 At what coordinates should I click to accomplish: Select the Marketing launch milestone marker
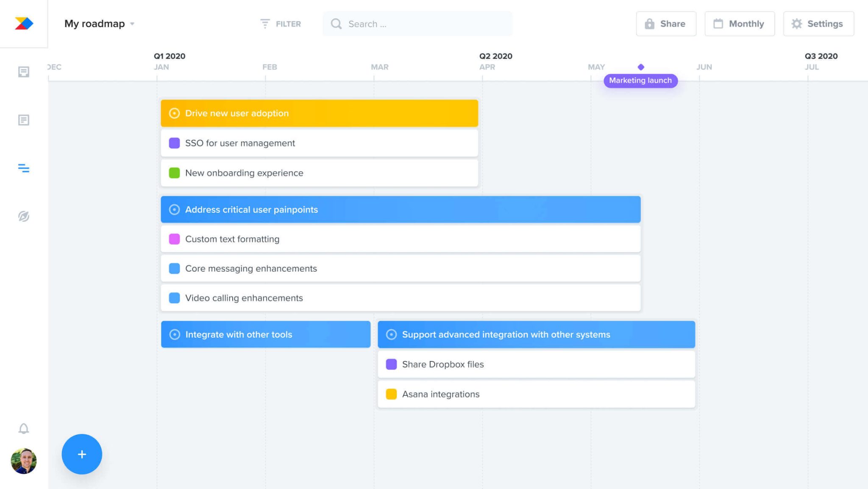coord(640,67)
